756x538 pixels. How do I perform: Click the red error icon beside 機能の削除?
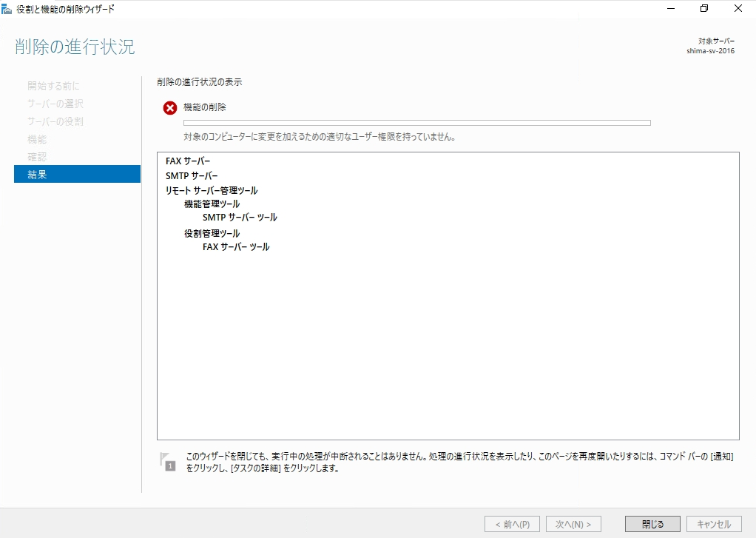pyautogui.click(x=170, y=107)
